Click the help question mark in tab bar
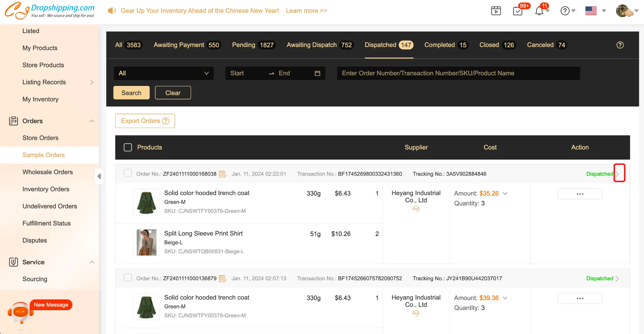The width and height of the screenshot is (644, 334). (x=620, y=45)
